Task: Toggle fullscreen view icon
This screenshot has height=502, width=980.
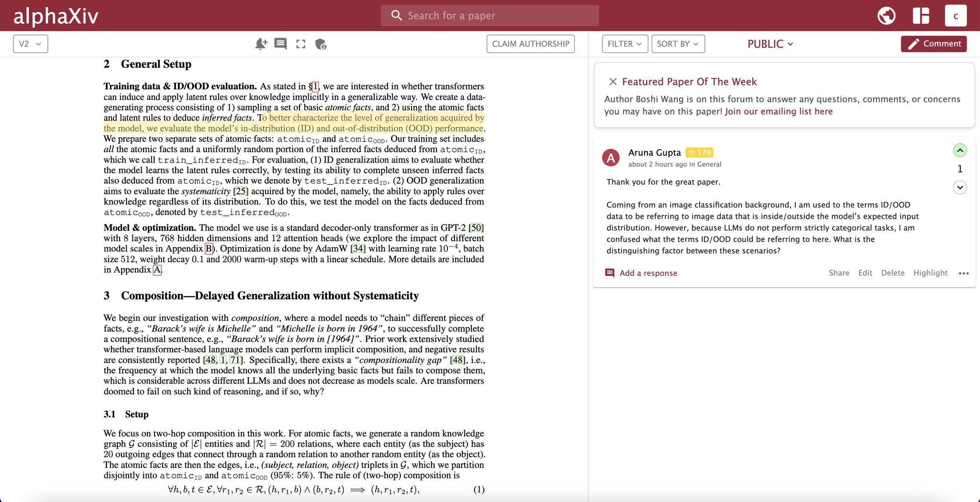Action: (301, 44)
